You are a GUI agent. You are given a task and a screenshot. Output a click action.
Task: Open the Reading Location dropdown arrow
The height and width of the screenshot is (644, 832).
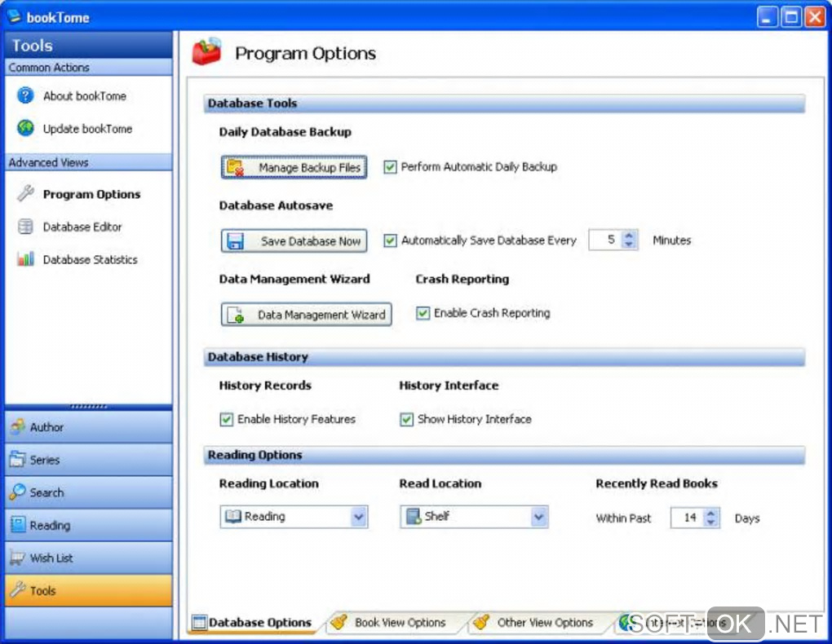358,517
